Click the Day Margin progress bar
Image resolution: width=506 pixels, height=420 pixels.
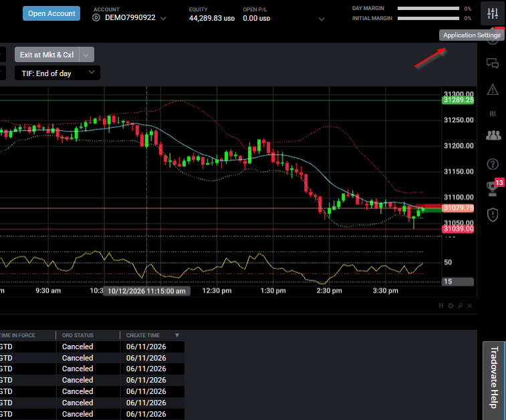pyautogui.click(x=428, y=9)
